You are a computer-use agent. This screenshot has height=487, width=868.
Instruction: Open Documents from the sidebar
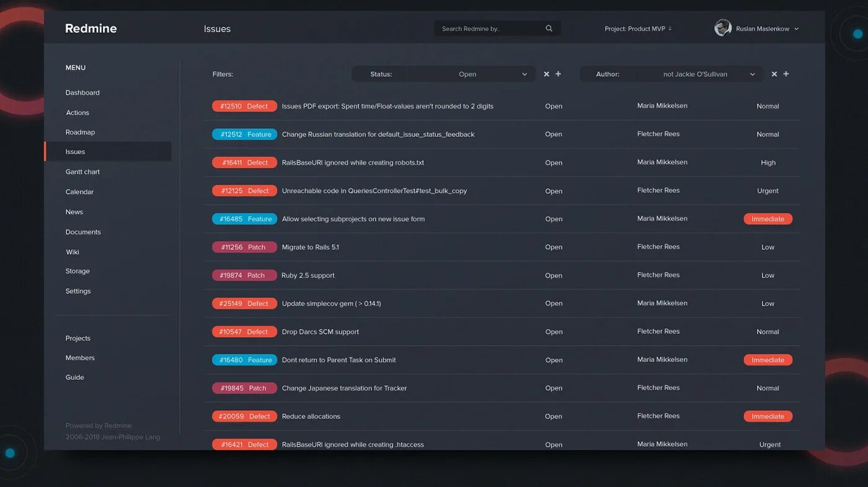point(83,232)
